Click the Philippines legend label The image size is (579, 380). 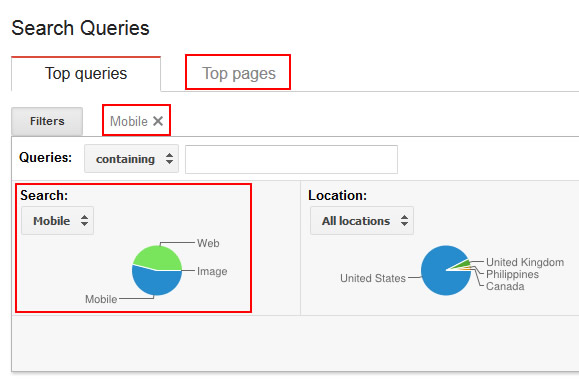(x=513, y=274)
